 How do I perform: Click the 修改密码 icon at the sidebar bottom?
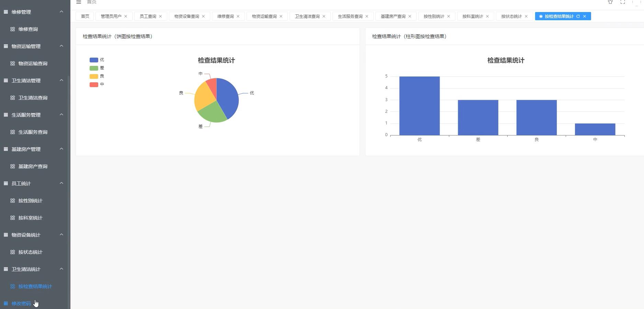5,303
